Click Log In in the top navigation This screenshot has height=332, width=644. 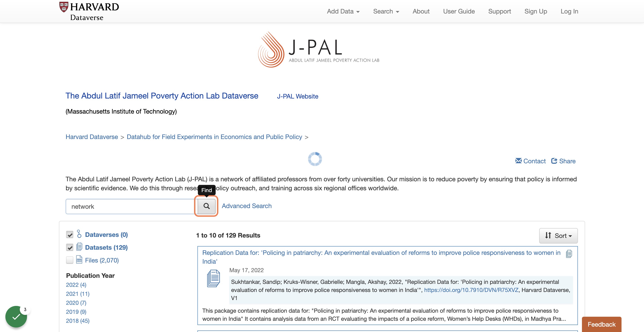(x=569, y=11)
